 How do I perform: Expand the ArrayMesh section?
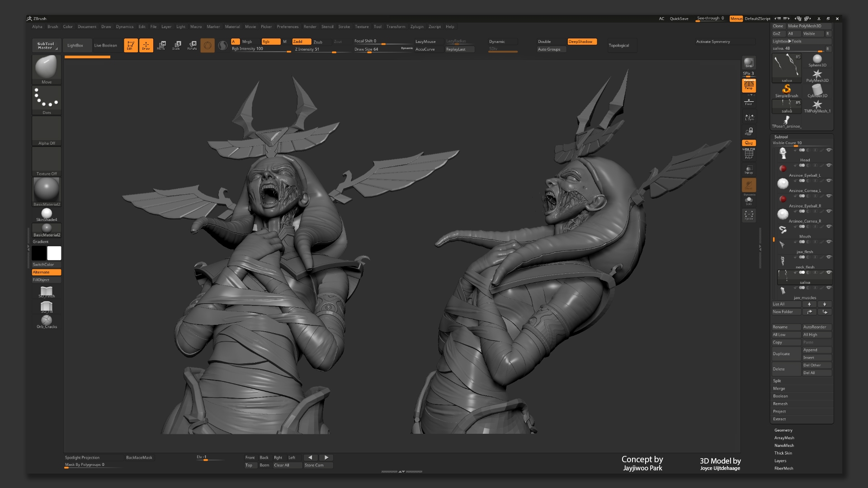(x=784, y=438)
